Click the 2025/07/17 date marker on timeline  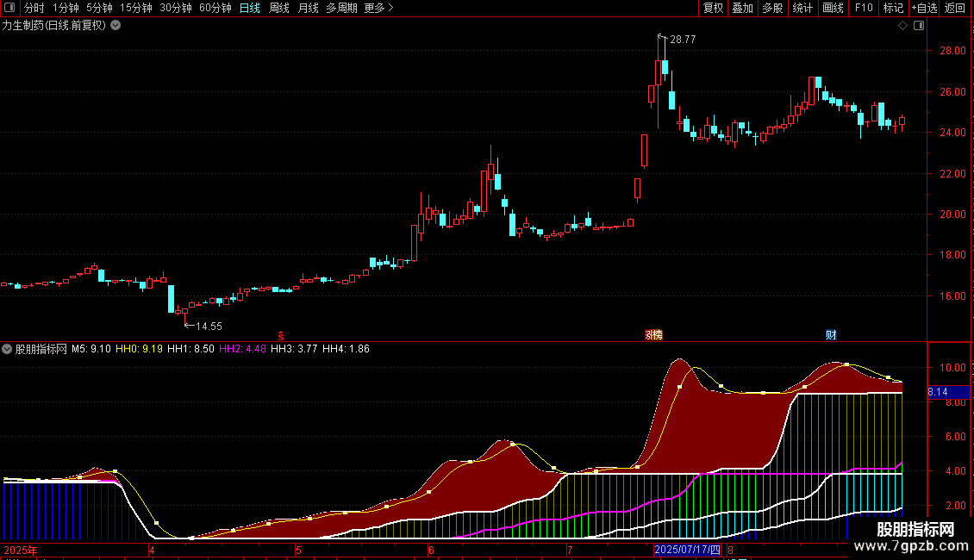687,550
